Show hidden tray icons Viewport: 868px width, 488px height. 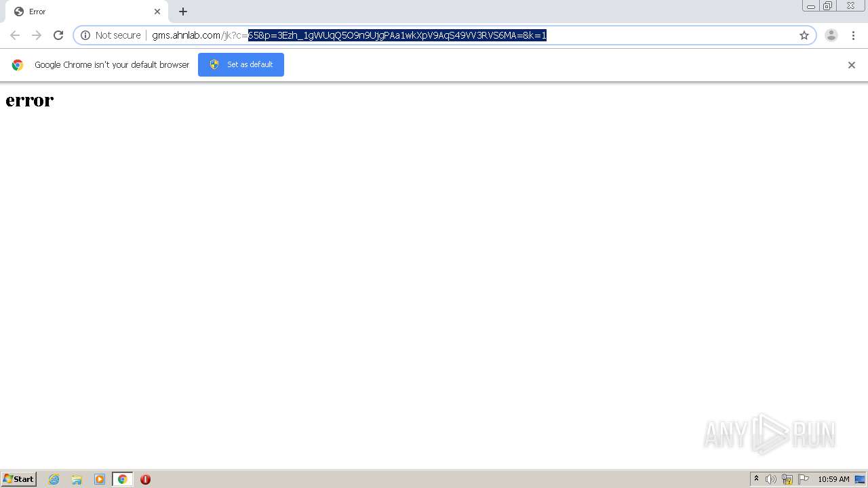pos(757,479)
